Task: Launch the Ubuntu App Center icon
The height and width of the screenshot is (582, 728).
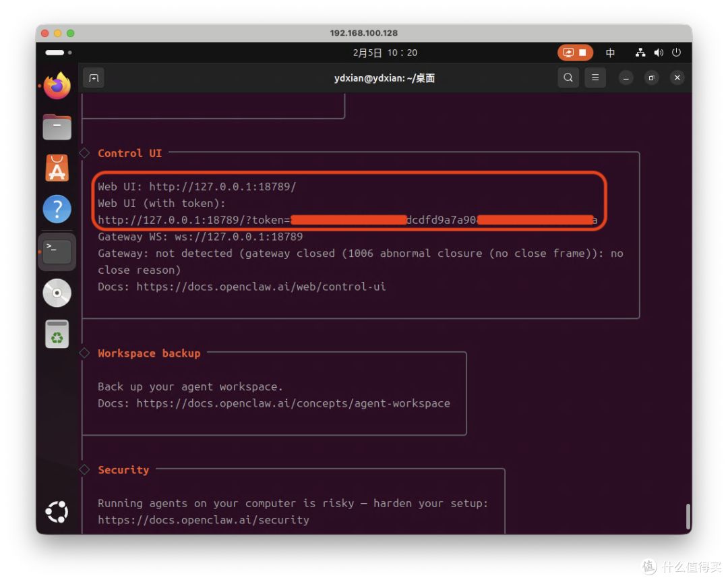Action: tap(57, 168)
